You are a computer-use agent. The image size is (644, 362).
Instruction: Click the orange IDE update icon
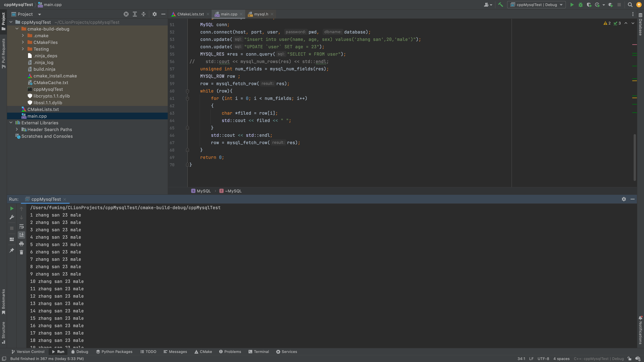click(639, 5)
